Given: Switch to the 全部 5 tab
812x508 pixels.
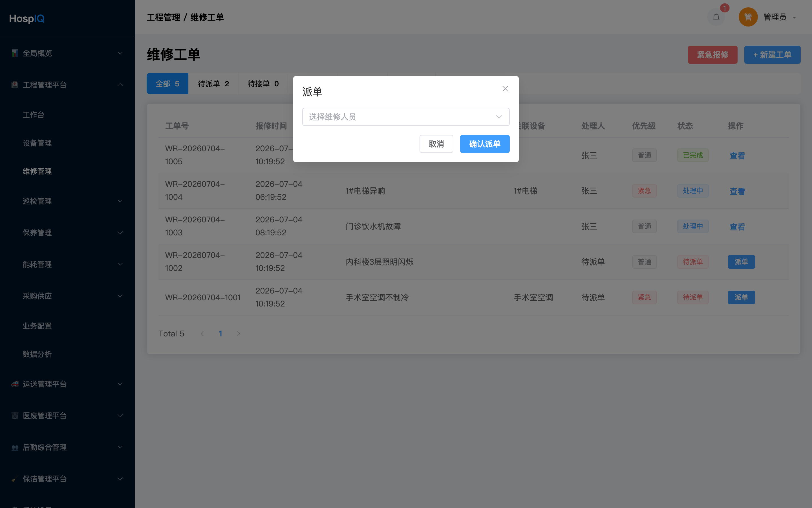Looking at the screenshot, I should (167, 84).
